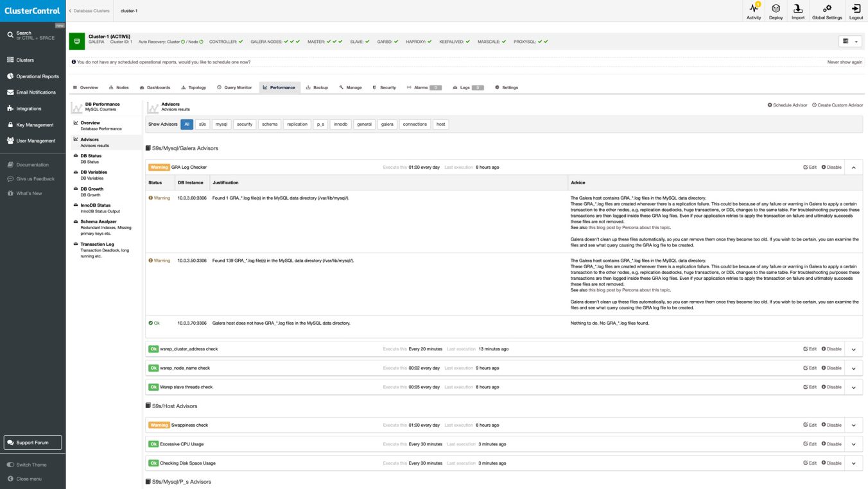The image size is (868, 489).
Task: Open the Backup tab
Action: [x=317, y=87]
